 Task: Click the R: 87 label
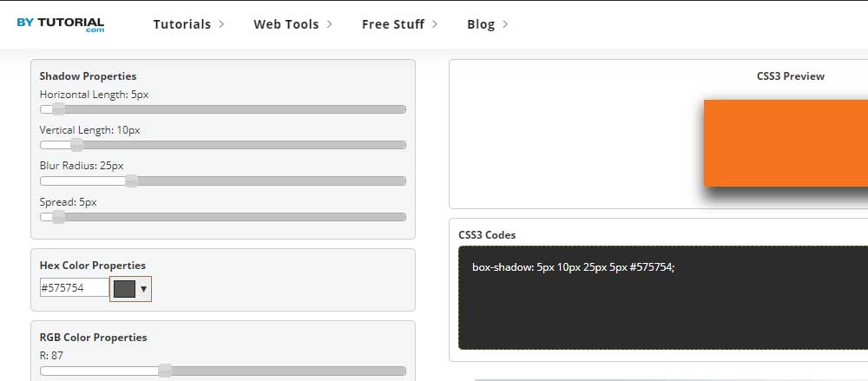pyautogui.click(x=51, y=356)
